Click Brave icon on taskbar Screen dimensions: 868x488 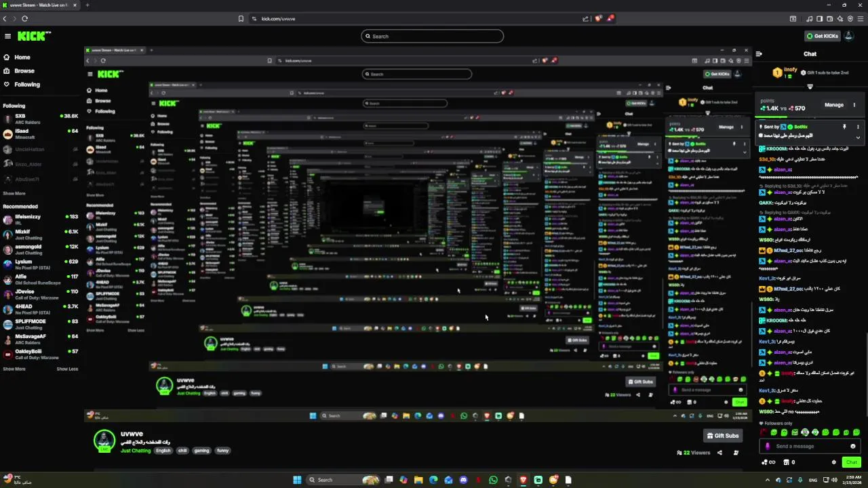(x=523, y=480)
